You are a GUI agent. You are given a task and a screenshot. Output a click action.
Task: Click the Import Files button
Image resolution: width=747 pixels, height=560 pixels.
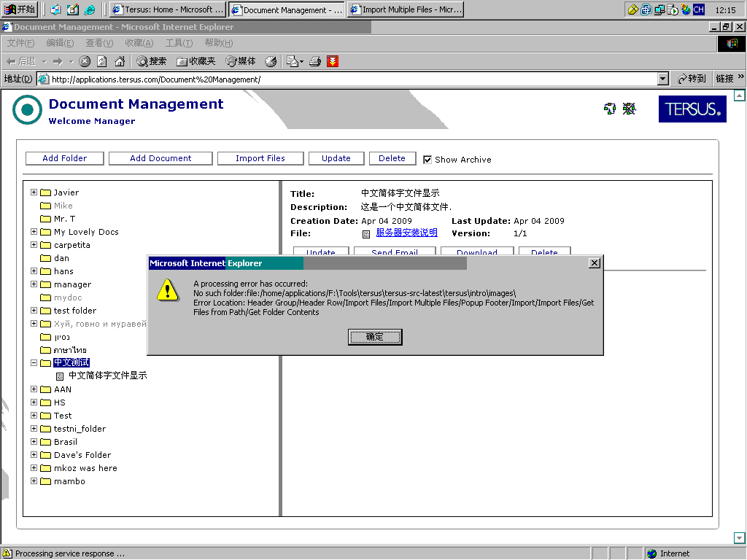pos(260,158)
